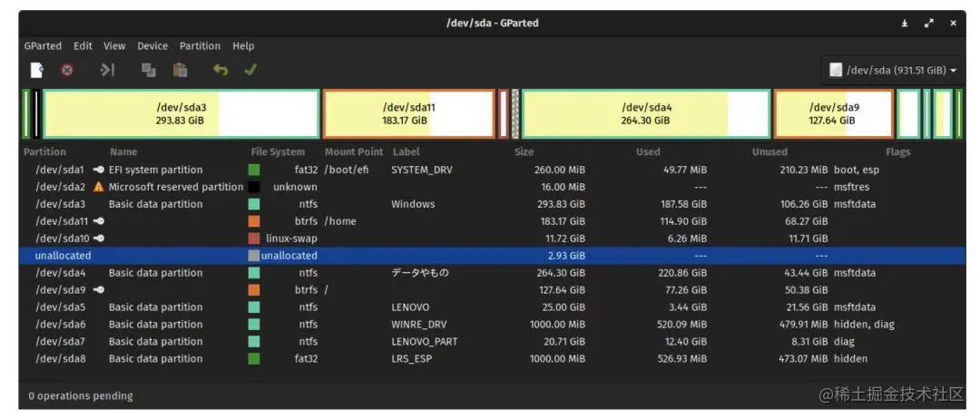Click the Undo last operation icon
The height and width of the screenshot is (419, 980).
click(x=220, y=70)
